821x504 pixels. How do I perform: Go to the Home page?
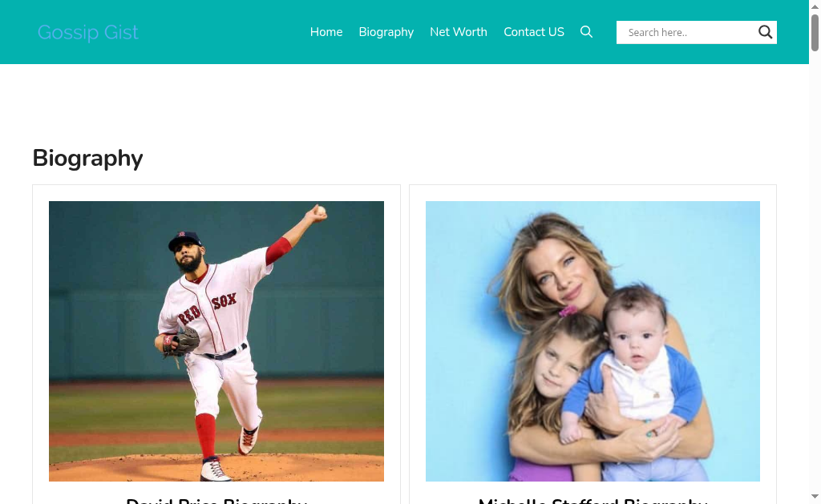pyautogui.click(x=326, y=32)
